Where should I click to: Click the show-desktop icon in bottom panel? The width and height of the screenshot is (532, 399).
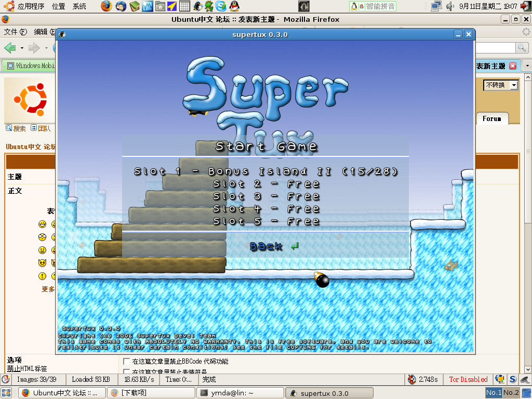pos(6,393)
